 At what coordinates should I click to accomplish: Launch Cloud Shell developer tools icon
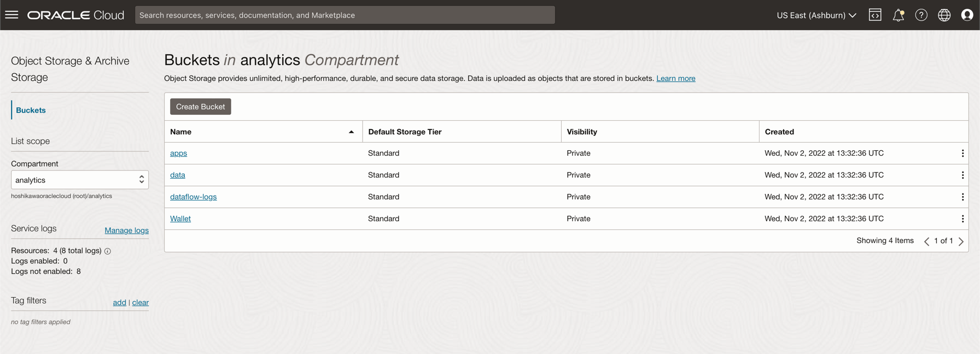875,15
